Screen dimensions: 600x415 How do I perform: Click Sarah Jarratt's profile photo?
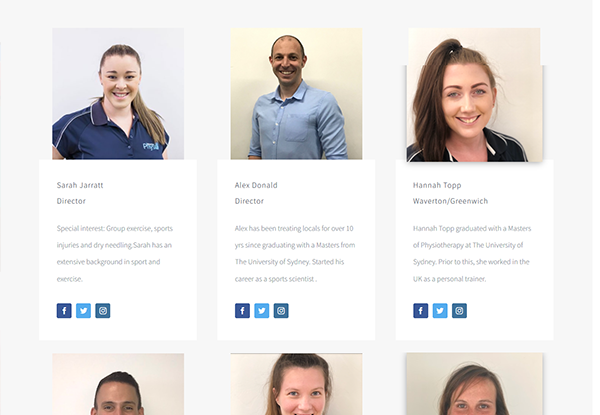tap(118, 94)
